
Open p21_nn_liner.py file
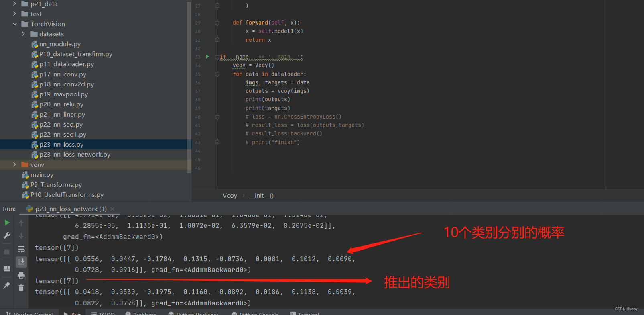pyautogui.click(x=62, y=114)
